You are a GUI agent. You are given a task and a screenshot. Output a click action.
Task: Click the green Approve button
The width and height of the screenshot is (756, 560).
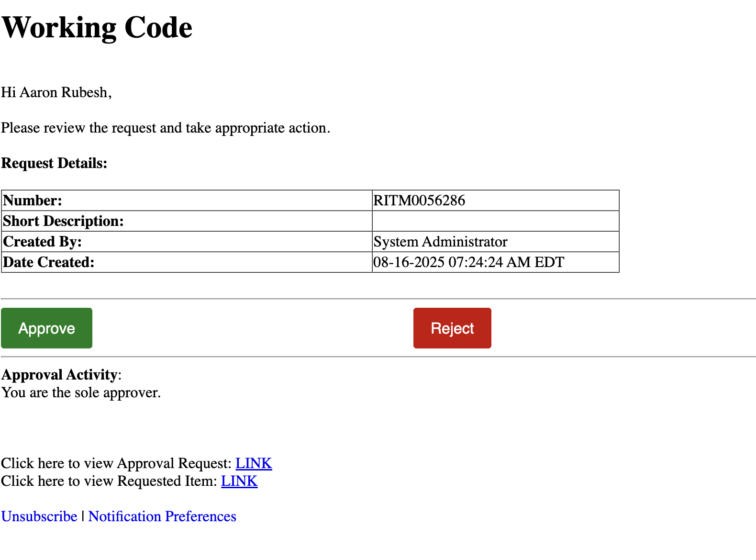coord(46,328)
